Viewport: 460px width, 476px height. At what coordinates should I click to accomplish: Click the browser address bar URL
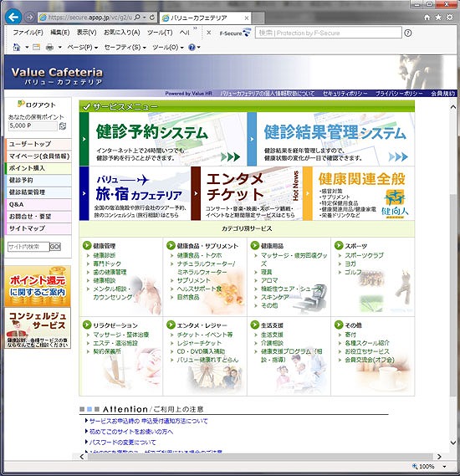[89, 18]
